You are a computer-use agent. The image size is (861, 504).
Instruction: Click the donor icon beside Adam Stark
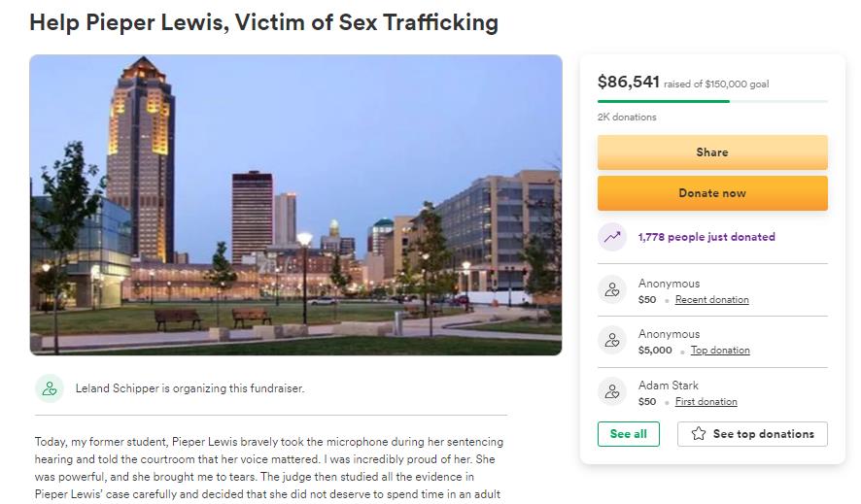coord(612,391)
